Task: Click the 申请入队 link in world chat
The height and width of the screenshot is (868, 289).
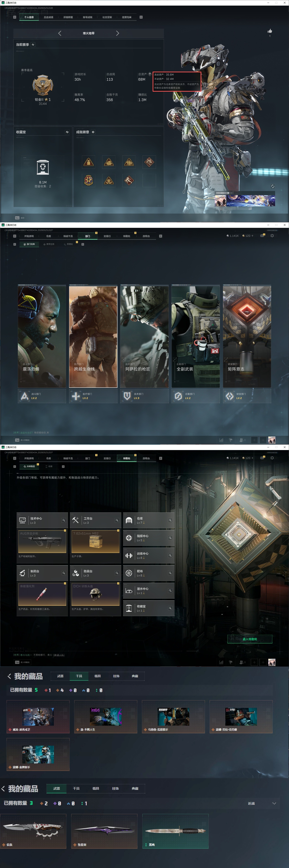Action: tap(59, 655)
